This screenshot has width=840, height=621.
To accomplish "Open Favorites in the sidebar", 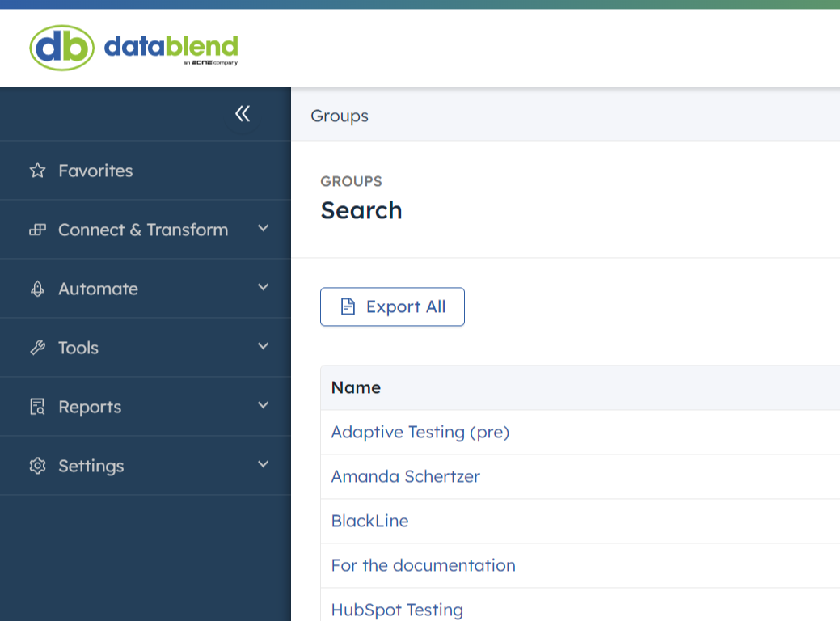I will (x=146, y=171).
